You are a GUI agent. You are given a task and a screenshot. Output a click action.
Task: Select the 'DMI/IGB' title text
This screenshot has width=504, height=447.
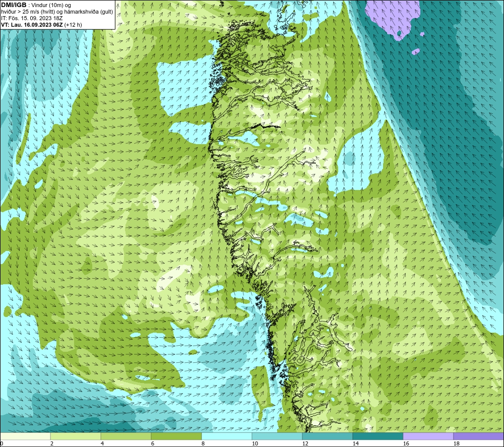click(14, 5)
